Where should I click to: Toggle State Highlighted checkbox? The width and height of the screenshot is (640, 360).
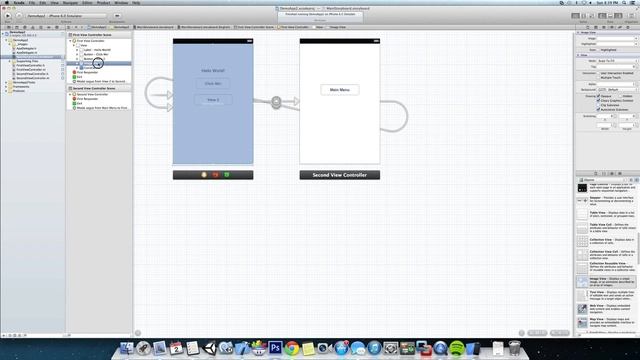tap(599, 50)
